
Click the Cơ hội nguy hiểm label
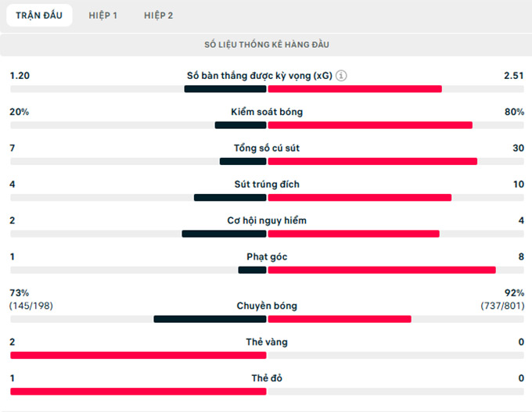coord(267,220)
